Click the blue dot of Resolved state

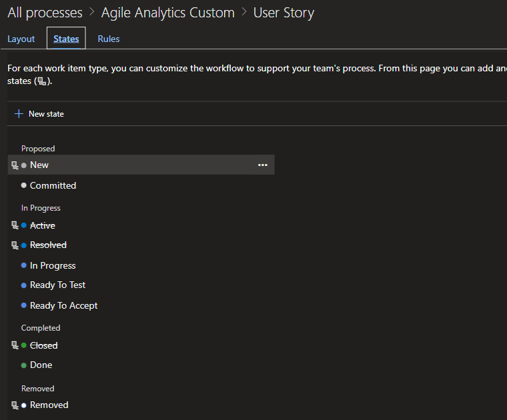coord(23,245)
